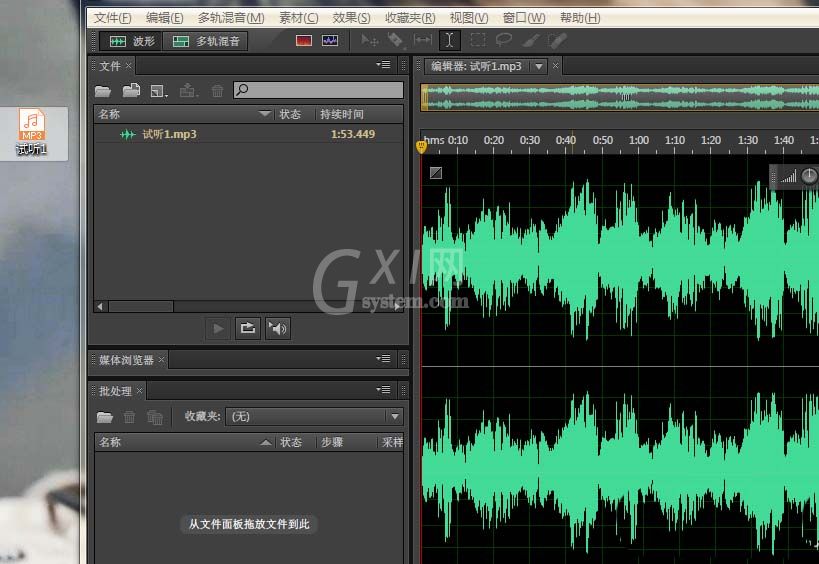Click the duration 1:53.449

click(x=353, y=134)
